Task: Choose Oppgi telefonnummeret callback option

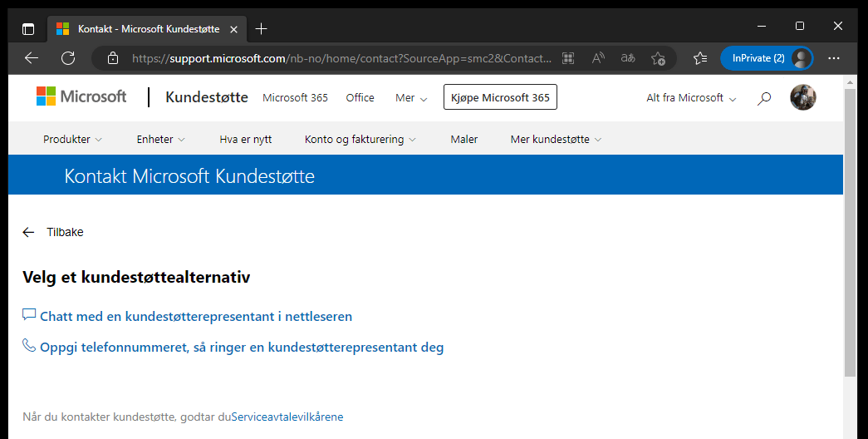Action: [242, 348]
